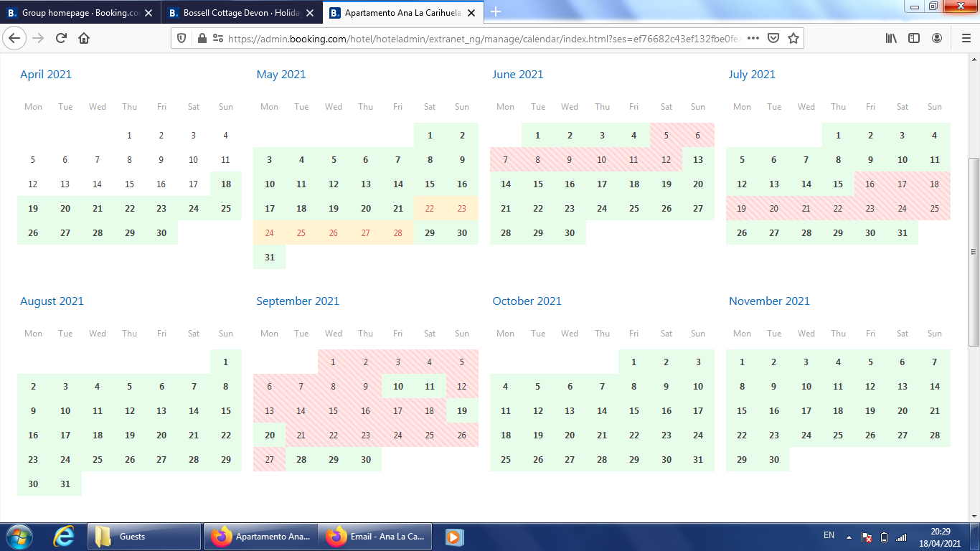Select May 22 in the calendar
Screen dimensions: 980x551
click(430, 209)
